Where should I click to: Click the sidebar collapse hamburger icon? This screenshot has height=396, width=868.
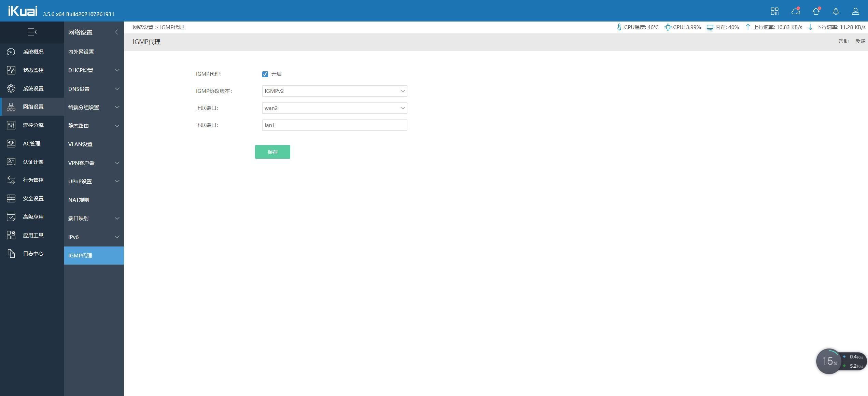click(x=32, y=32)
